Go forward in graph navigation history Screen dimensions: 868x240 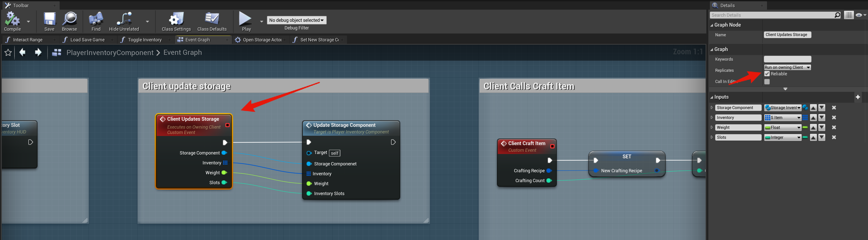coord(38,53)
